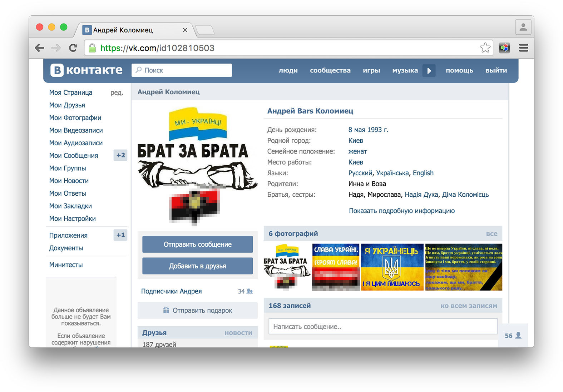Click the Написать сообщение text box
Viewport: 563px width, 392px height.
(x=382, y=327)
